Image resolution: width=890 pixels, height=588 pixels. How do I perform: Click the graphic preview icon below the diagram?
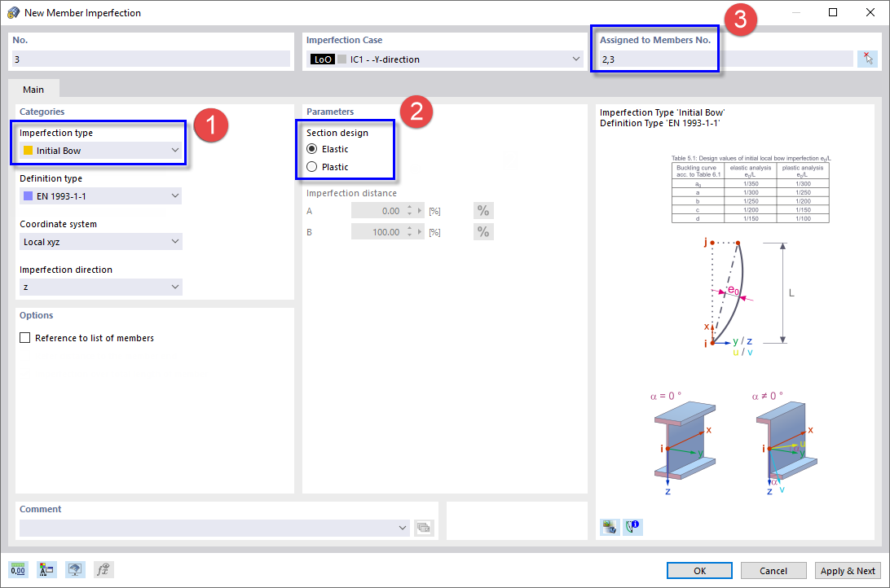610,527
